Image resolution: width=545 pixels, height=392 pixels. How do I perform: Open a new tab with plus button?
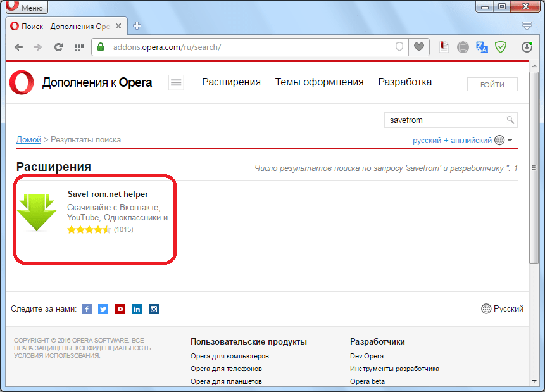pyautogui.click(x=137, y=26)
